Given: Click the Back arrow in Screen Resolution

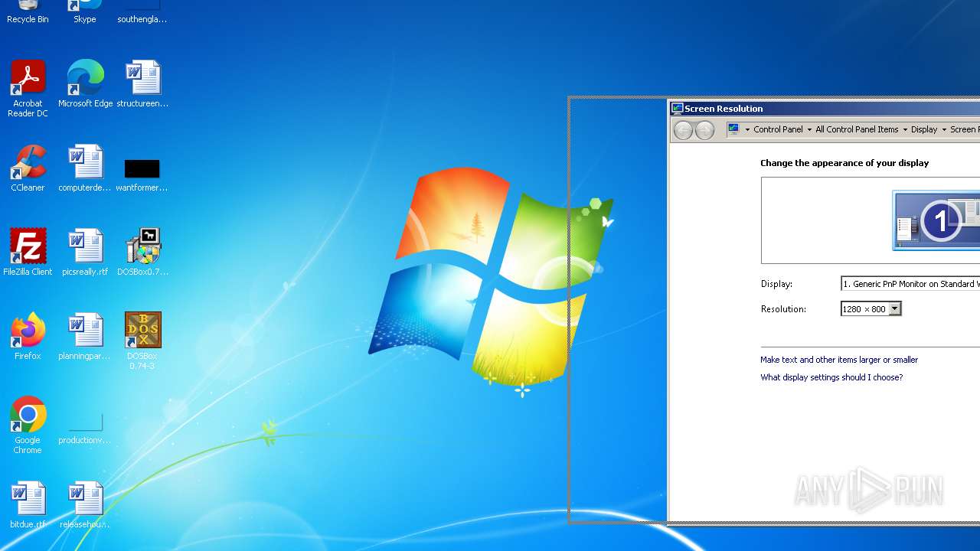Looking at the screenshot, I should pyautogui.click(x=683, y=130).
